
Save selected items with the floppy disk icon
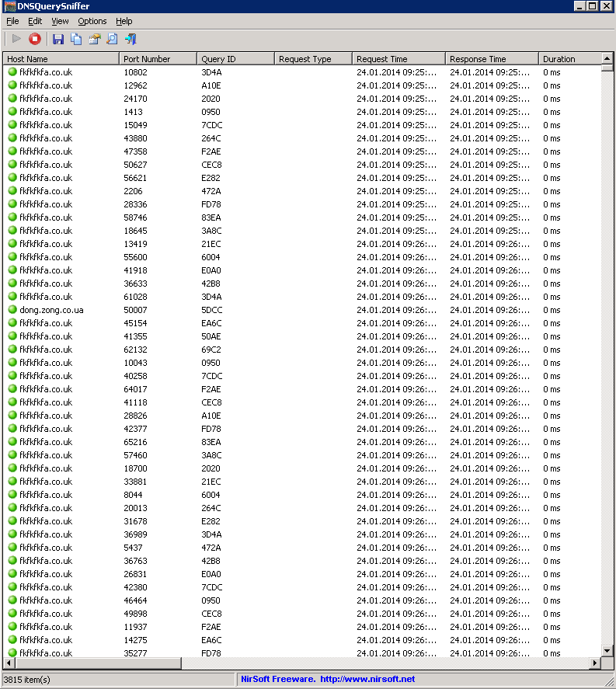[58, 39]
